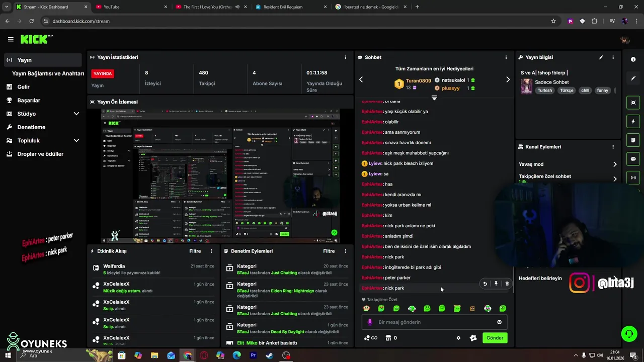Select the Walferdia activity entry

point(153,269)
